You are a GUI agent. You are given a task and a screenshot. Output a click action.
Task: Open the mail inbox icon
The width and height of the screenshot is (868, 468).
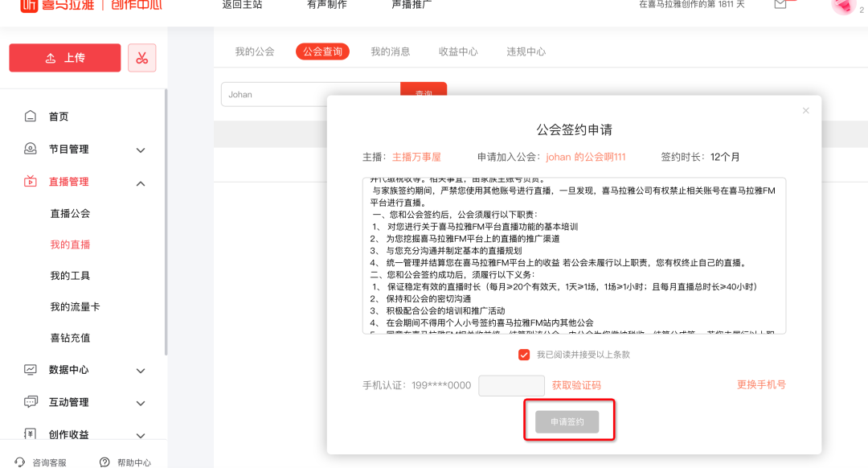tap(780, 5)
